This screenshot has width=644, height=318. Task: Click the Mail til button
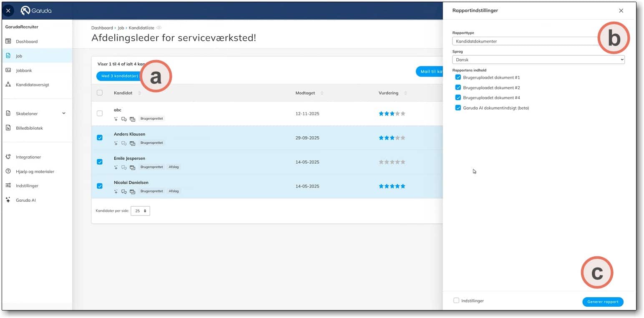429,71
